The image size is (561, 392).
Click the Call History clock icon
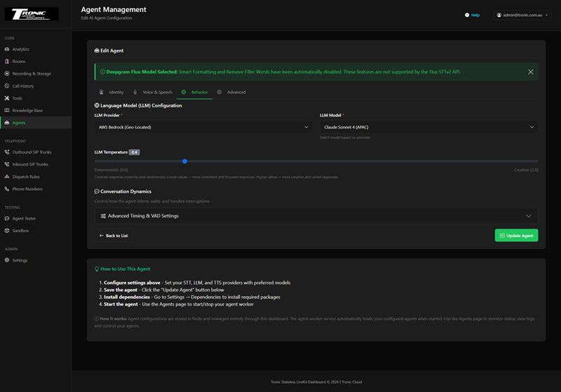tap(7, 86)
